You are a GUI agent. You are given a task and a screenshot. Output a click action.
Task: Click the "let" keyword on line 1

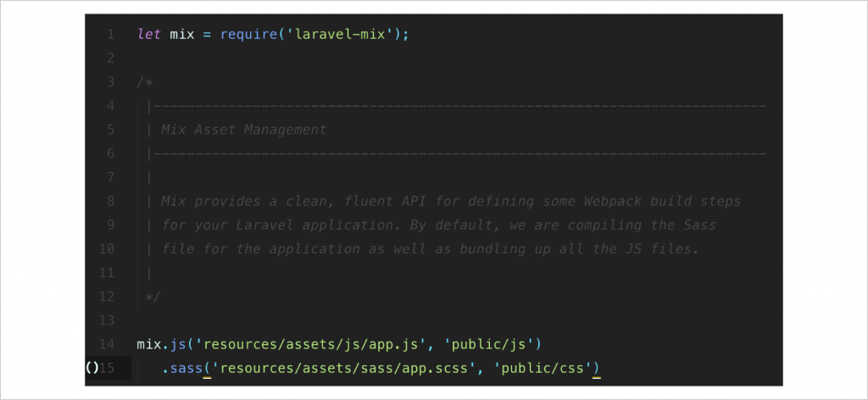click(x=149, y=34)
